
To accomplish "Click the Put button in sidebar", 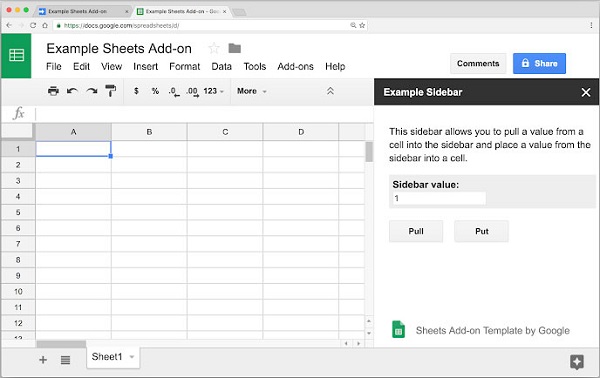I will point(481,231).
